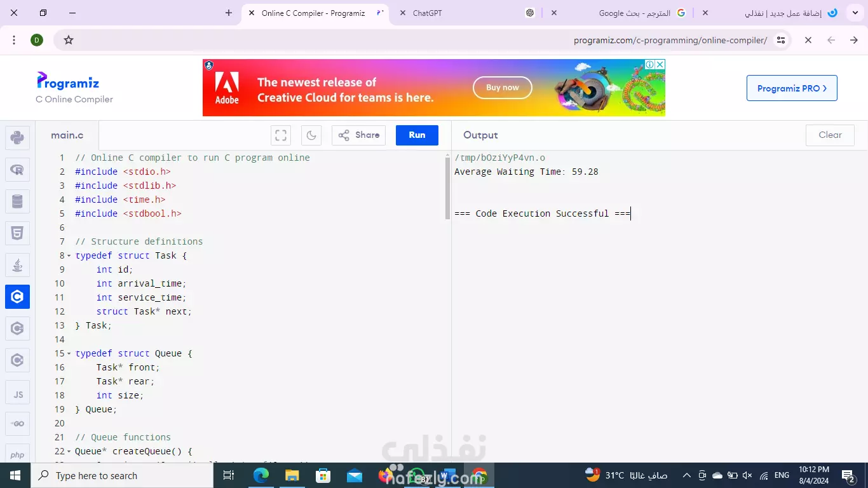Viewport: 868px width, 488px height.
Task: Open the Windows Start menu
Action: pos(15,475)
